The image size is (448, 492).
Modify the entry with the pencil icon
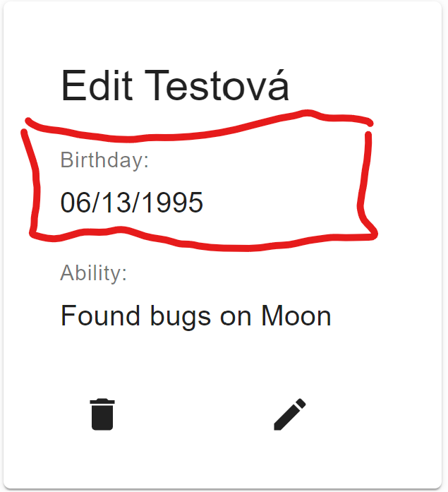tap(289, 414)
